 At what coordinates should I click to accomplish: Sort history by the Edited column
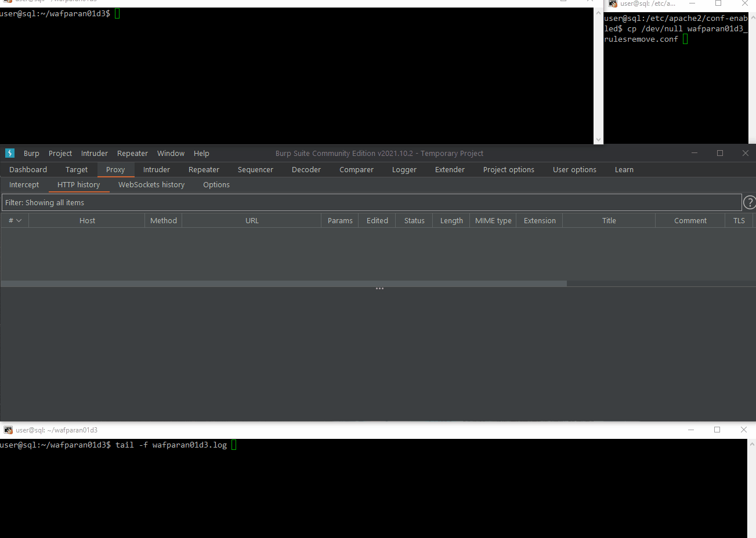click(x=377, y=221)
